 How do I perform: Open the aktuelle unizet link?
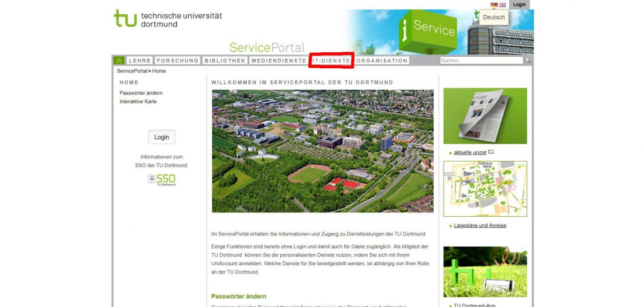pyautogui.click(x=470, y=153)
